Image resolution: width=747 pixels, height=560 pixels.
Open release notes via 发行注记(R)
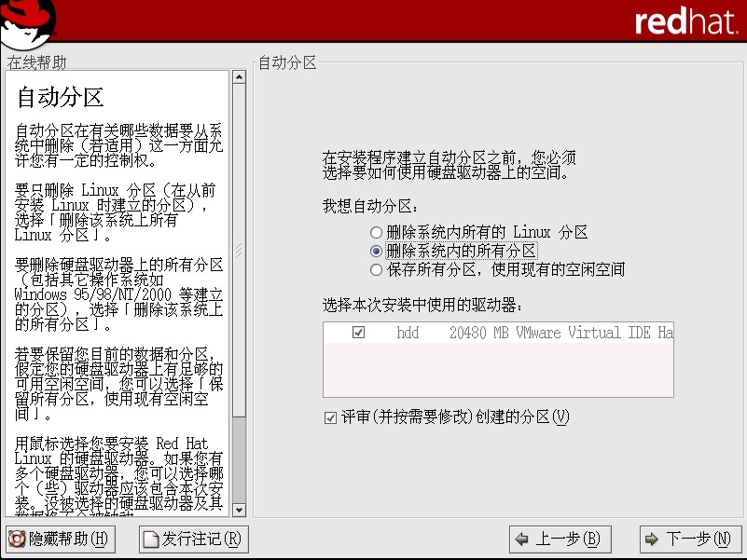click(x=194, y=540)
